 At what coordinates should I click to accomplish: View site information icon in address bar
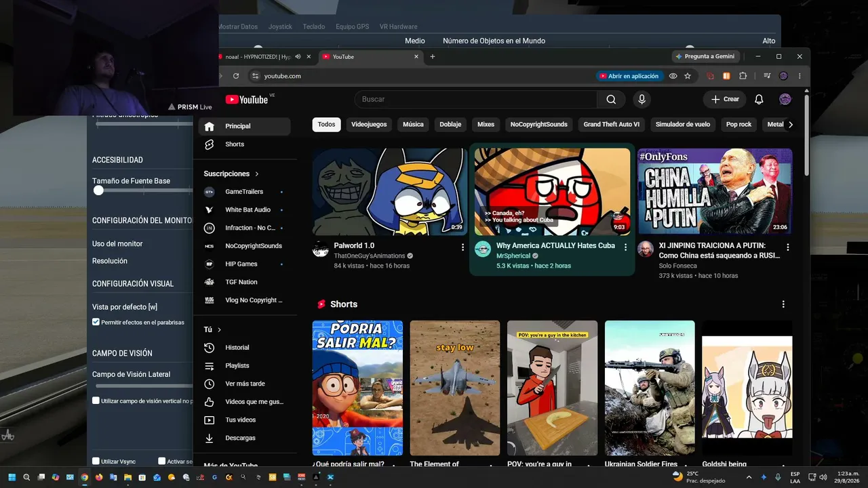pos(255,76)
